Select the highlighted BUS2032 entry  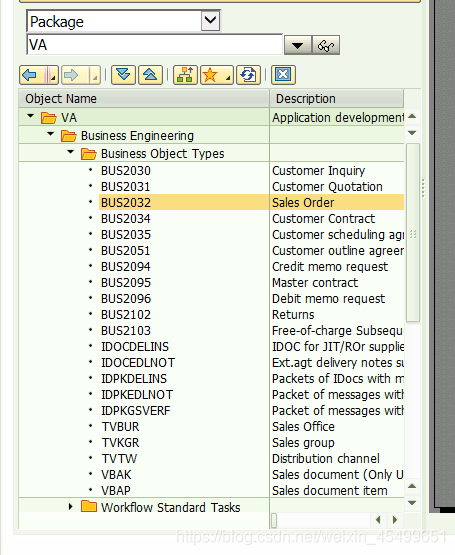pyautogui.click(x=126, y=202)
